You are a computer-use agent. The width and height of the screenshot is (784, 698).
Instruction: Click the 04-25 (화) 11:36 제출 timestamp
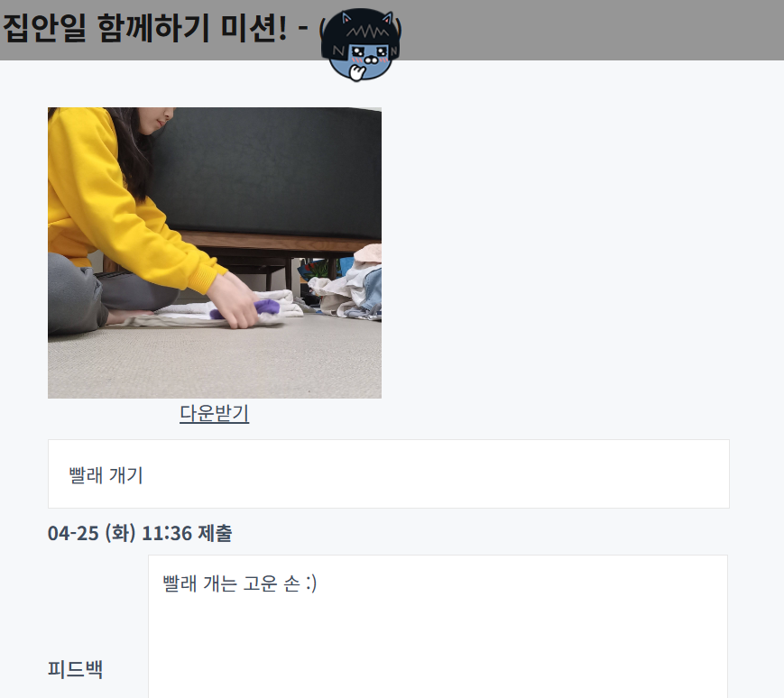140,533
